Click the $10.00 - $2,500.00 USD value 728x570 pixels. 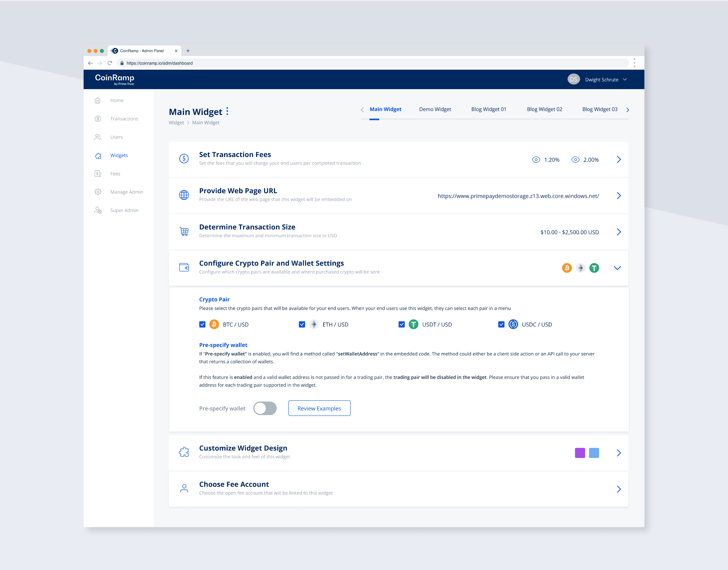[570, 232]
